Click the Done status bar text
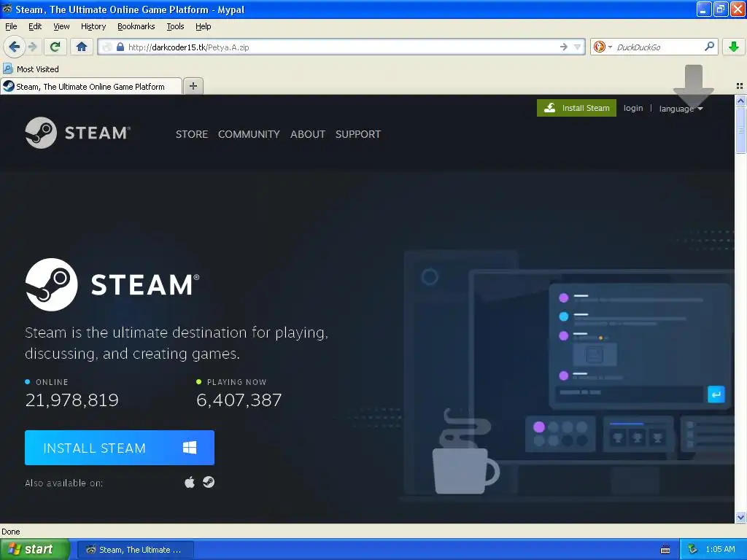The height and width of the screenshot is (560, 747). point(10,532)
